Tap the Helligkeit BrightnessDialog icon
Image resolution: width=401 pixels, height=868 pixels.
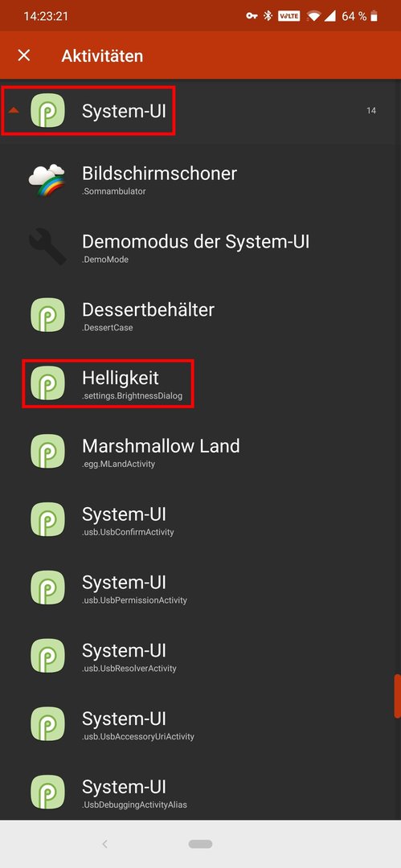pos(47,383)
